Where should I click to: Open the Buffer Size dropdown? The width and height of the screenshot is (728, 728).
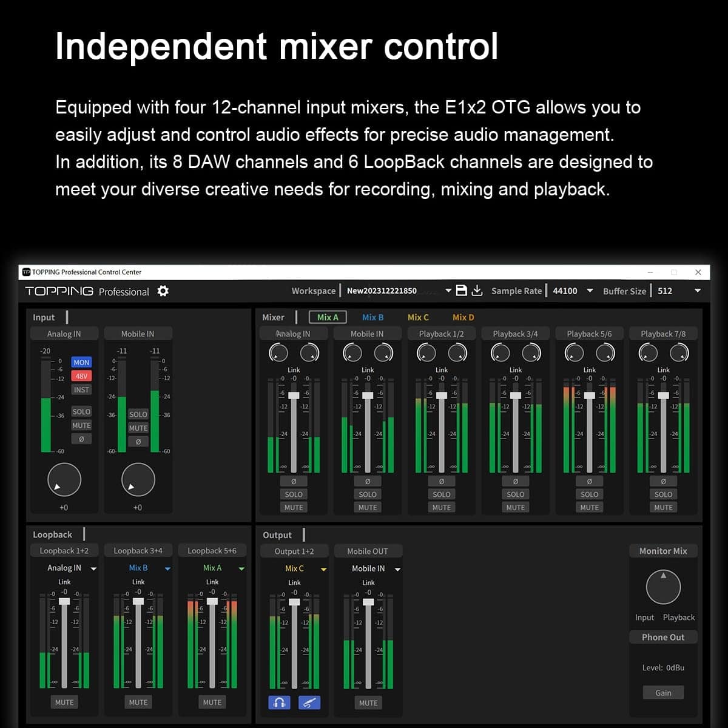698,291
